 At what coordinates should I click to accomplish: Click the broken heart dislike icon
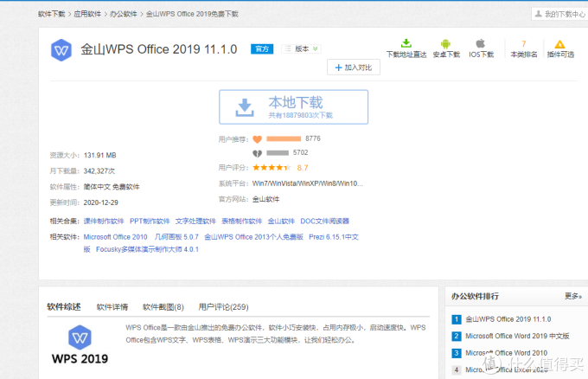click(x=257, y=153)
